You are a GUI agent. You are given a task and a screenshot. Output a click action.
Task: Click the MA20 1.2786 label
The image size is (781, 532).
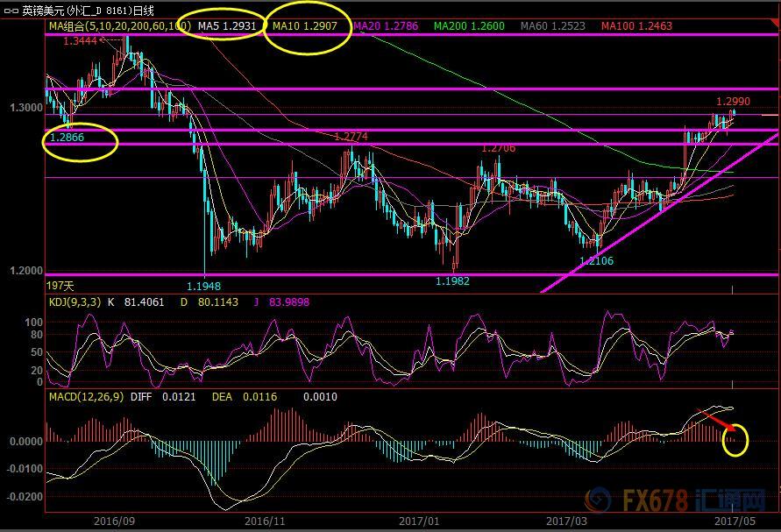tap(386, 26)
